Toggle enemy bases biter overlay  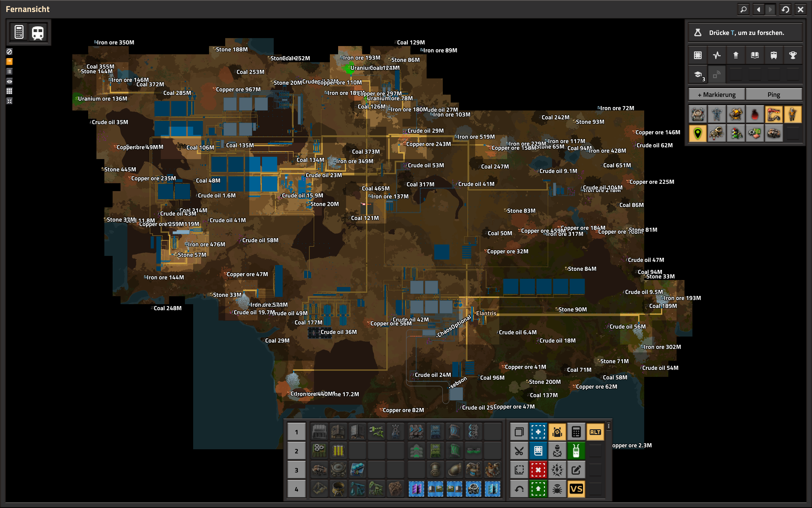pyautogui.click(x=717, y=134)
